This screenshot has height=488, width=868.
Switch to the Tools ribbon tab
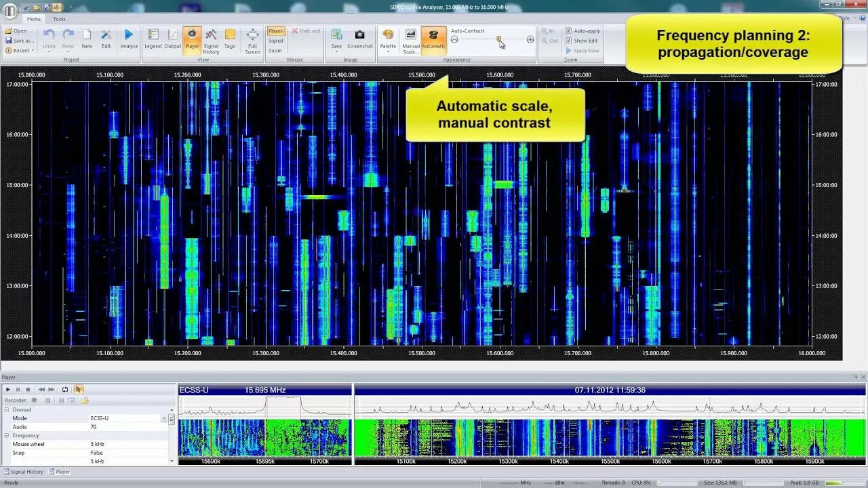pyautogui.click(x=58, y=19)
